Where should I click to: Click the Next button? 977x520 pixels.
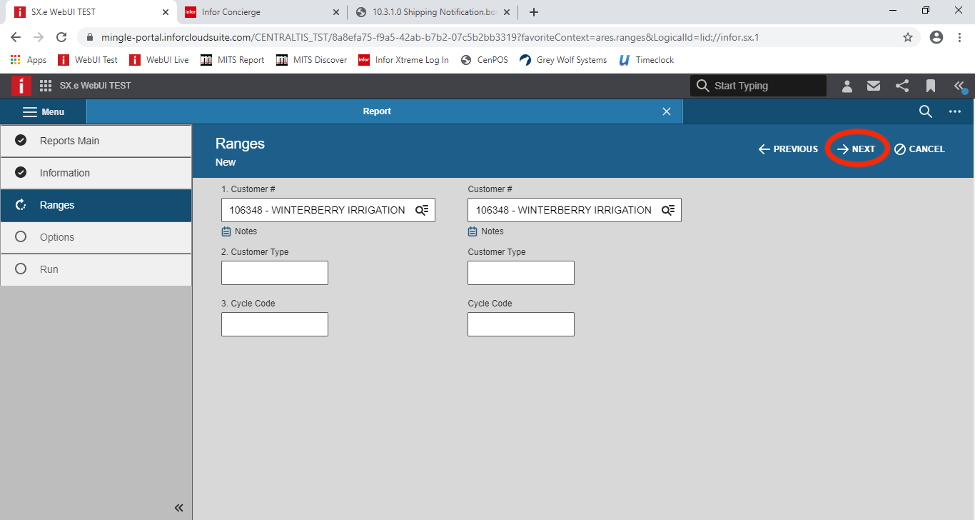[856, 149]
